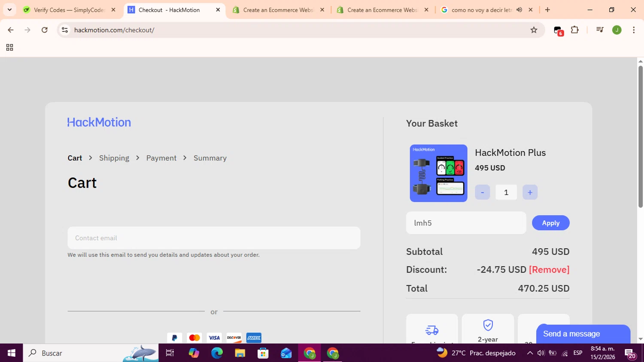Click the address bar URL
The width and height of the screenshot is (644, 362).
click(x=114, y=30)
